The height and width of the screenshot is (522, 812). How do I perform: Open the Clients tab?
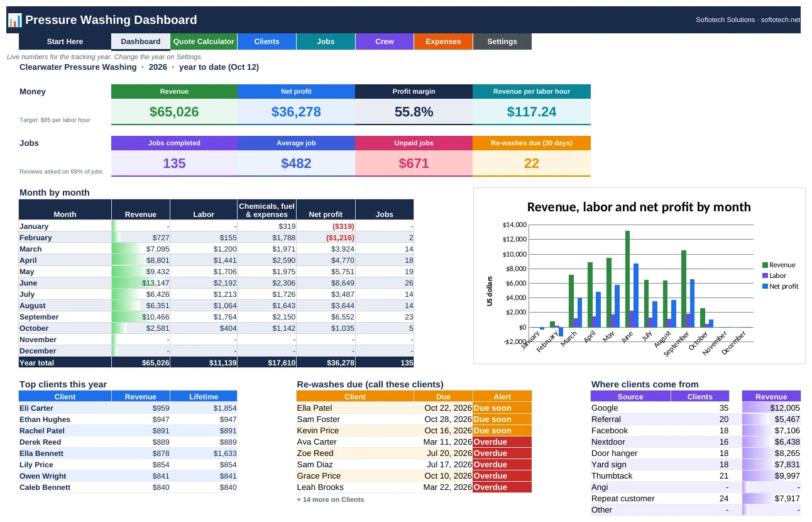pos(266,42)
